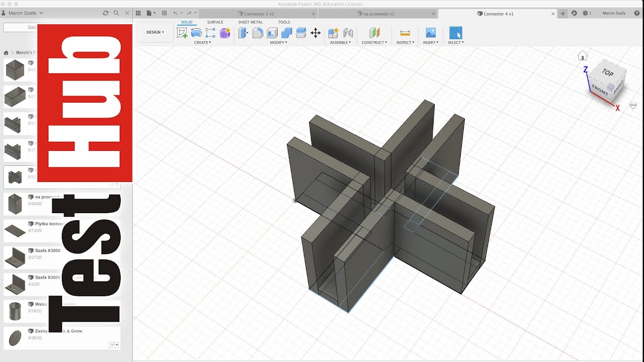Expand the CREATE menu
The height and width of the screenshot is (362, 644).
(203, 43)
